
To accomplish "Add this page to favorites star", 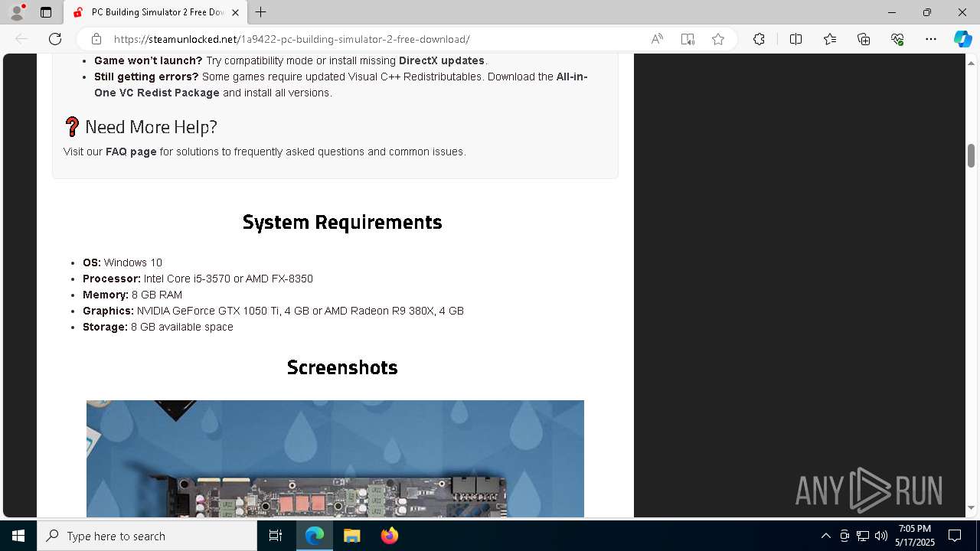I will (x=718, y=39).
